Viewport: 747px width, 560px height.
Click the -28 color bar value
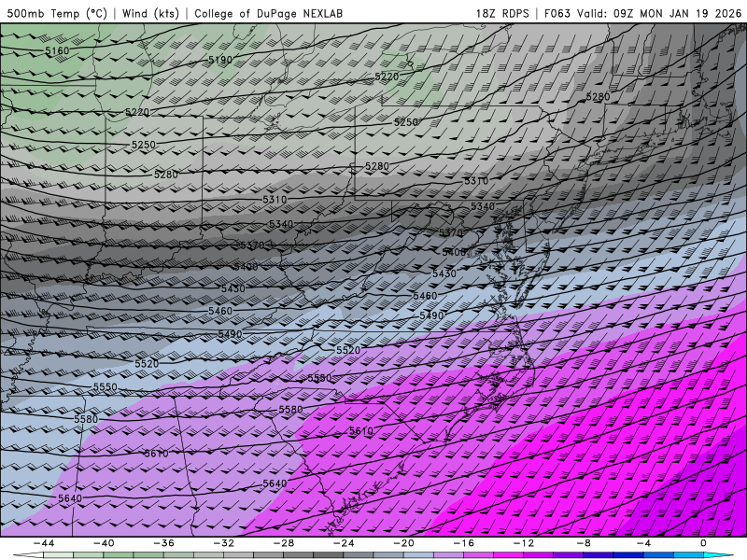(284, 543)
